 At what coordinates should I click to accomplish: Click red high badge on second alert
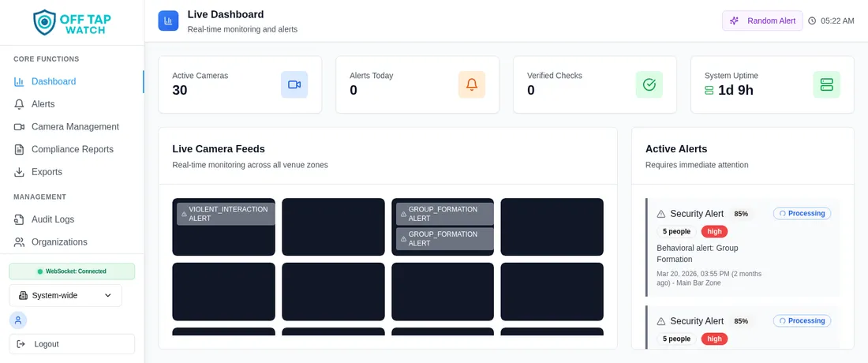[714, 339]
